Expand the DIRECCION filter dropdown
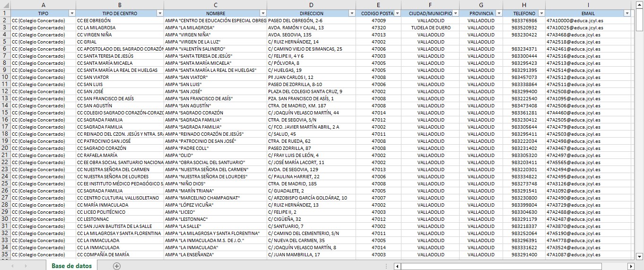The height and width of the screenshot is (270, 644). click(352, 14)
